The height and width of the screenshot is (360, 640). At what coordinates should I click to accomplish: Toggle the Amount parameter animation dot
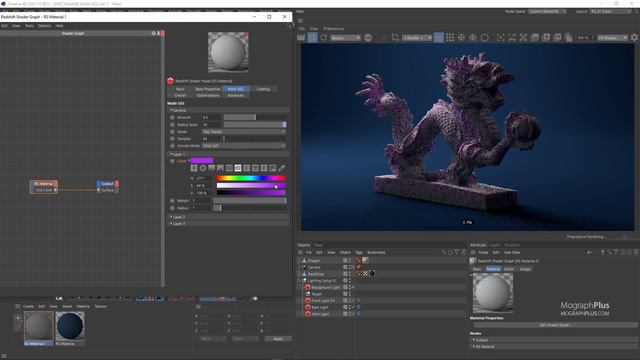coord(172,117)
